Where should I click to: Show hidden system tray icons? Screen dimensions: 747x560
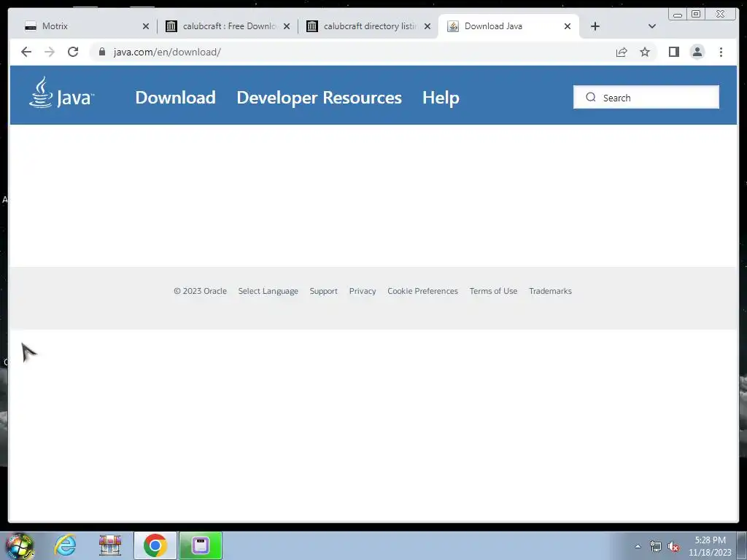click(x=638, y=546)
